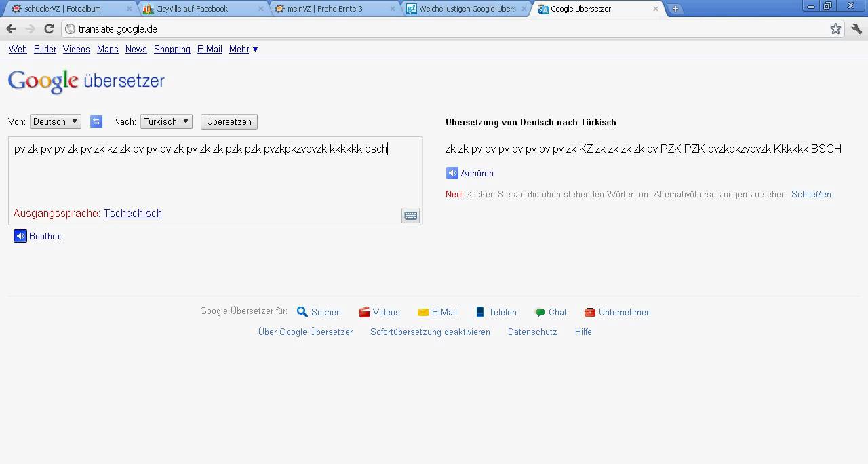This screenshot has height=464, width=868.
Task: Click the E-Mail envelope icon
Action: coord(423,312)
